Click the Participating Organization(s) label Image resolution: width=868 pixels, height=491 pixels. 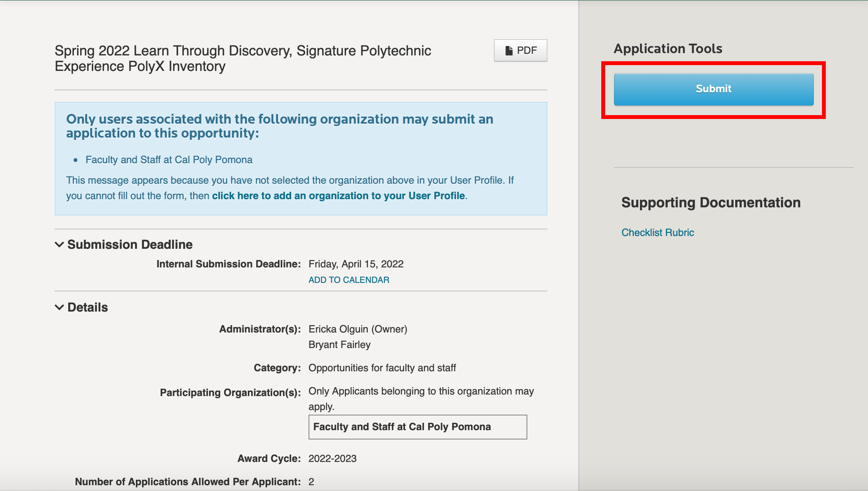[230, 393]
